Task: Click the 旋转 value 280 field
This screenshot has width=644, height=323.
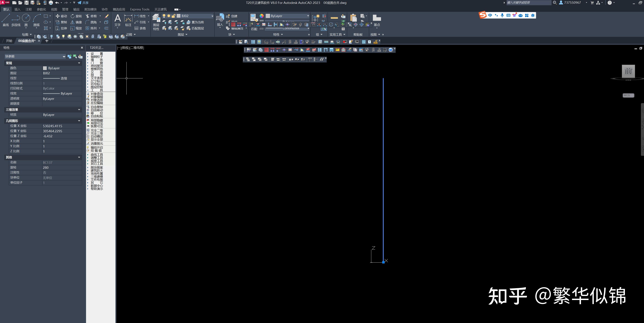Action: 62,168
